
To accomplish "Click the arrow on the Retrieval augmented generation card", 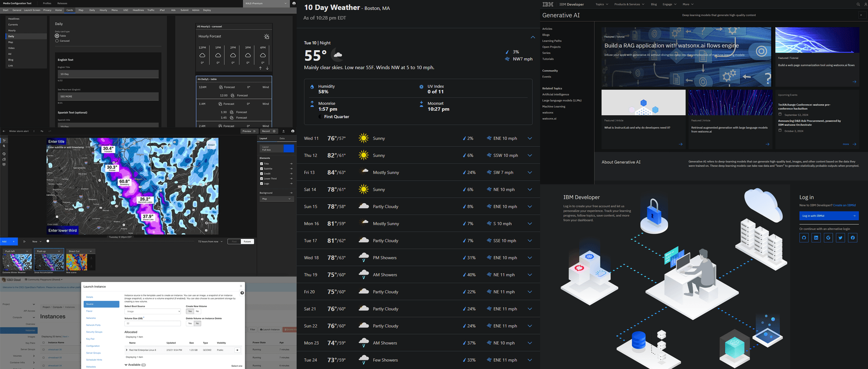I will point(767,144).
